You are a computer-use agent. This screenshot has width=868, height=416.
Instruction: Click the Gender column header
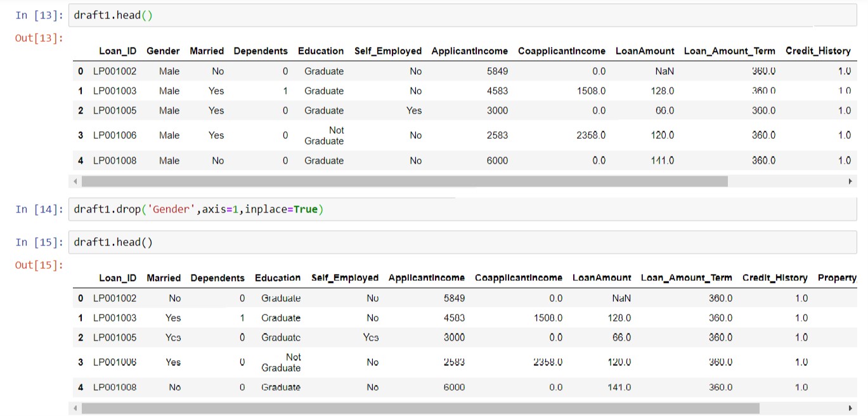pos(164,51)
